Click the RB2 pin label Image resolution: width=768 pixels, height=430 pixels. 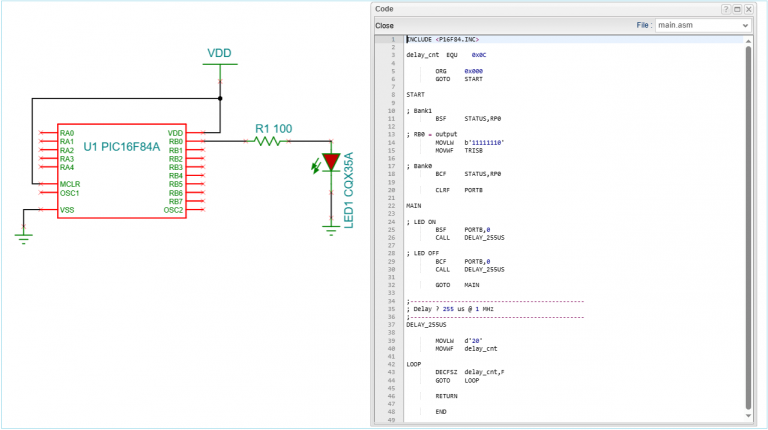176,159
